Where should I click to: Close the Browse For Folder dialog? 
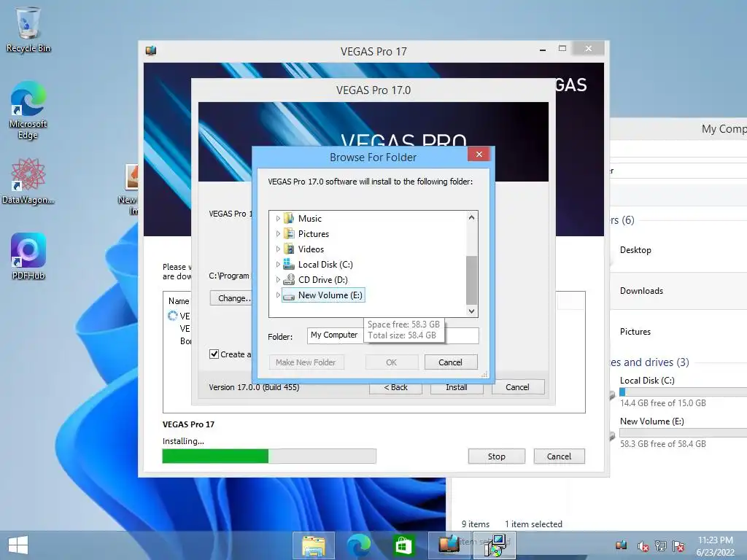point(479,155)
